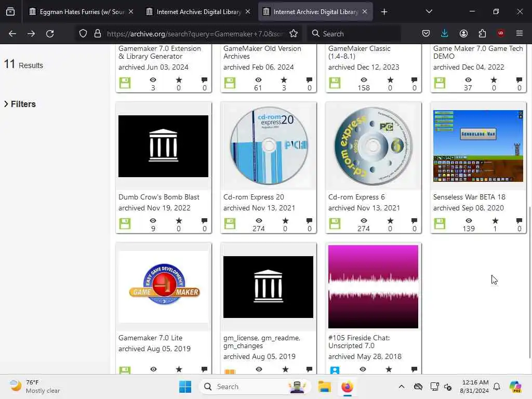This screenshot has width=532, height=399.
Task: Open the clock showing 12:16 AM
Action: click(x=475, y=387)
